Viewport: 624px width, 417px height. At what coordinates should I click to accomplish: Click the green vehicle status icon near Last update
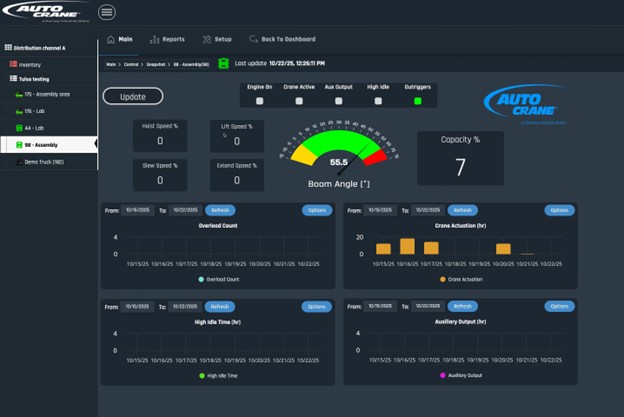click(x=224, y=63)
